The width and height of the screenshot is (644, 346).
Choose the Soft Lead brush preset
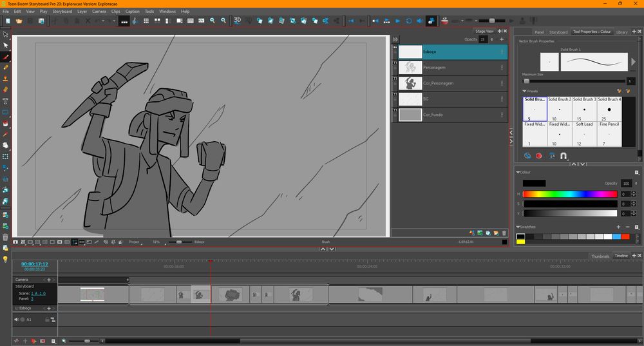tap(584, 133)
